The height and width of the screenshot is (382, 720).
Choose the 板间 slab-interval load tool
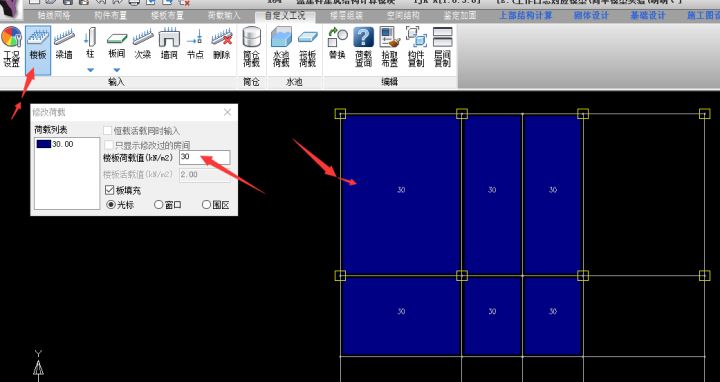coord(117,45)
